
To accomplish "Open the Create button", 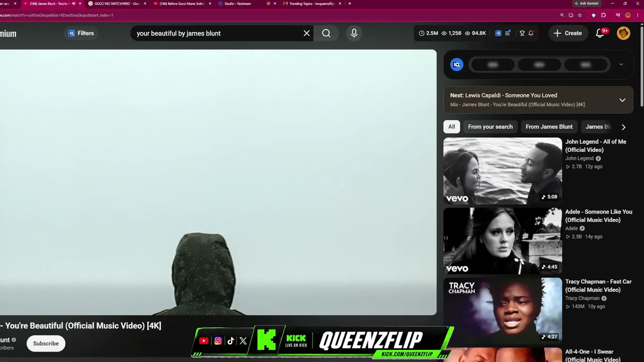I will pos(568,33).
